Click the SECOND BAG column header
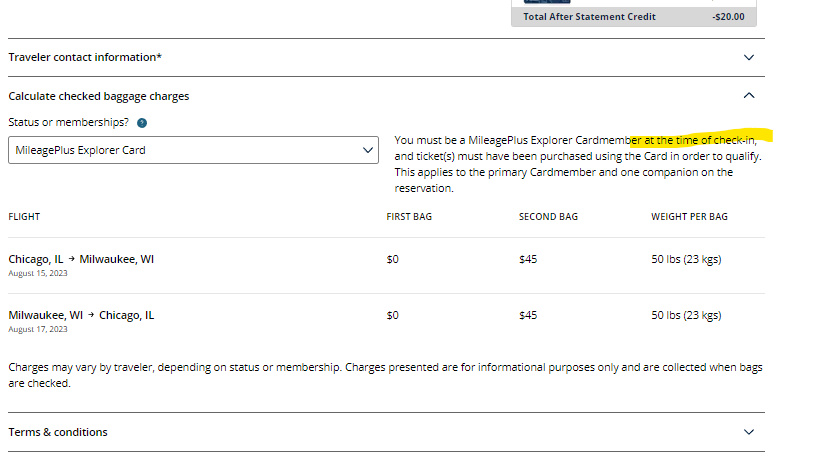This screenshot has height=462, width=813. coord(548,217)
